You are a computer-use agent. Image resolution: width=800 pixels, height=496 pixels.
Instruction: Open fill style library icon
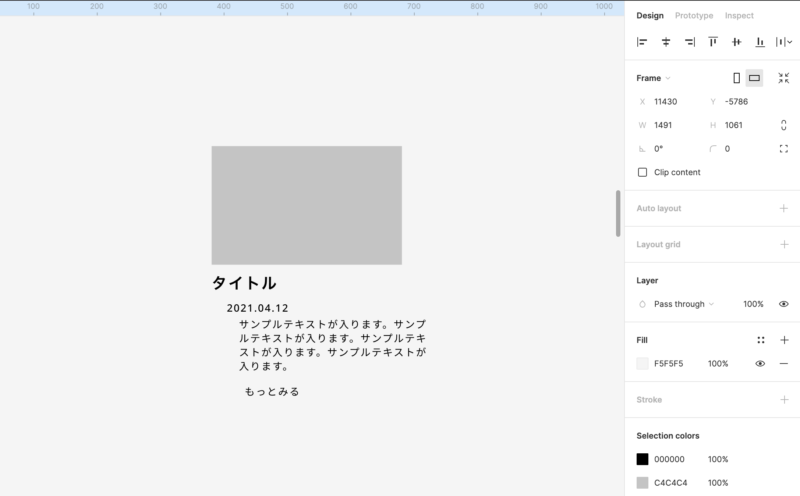point(761,340)
